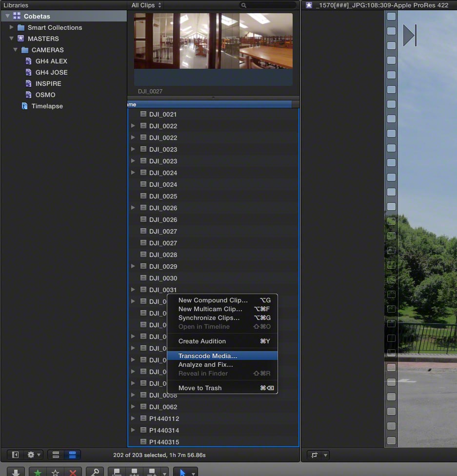Open the viewer options dropdown arrow at bottom
Image resolution: width=457 pixels, height=476 pixels.
pos(325,455)
